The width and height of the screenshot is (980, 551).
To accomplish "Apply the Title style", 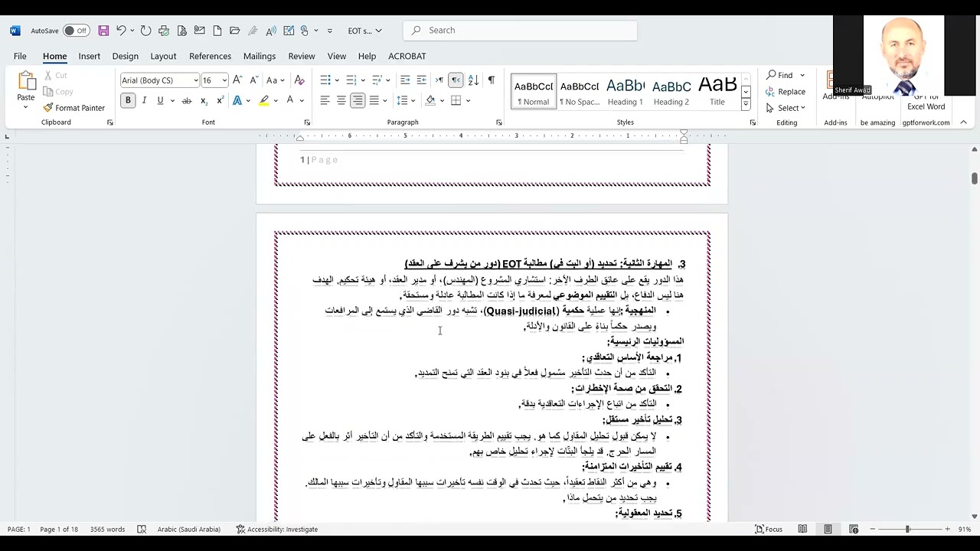I will pos(717,91).
